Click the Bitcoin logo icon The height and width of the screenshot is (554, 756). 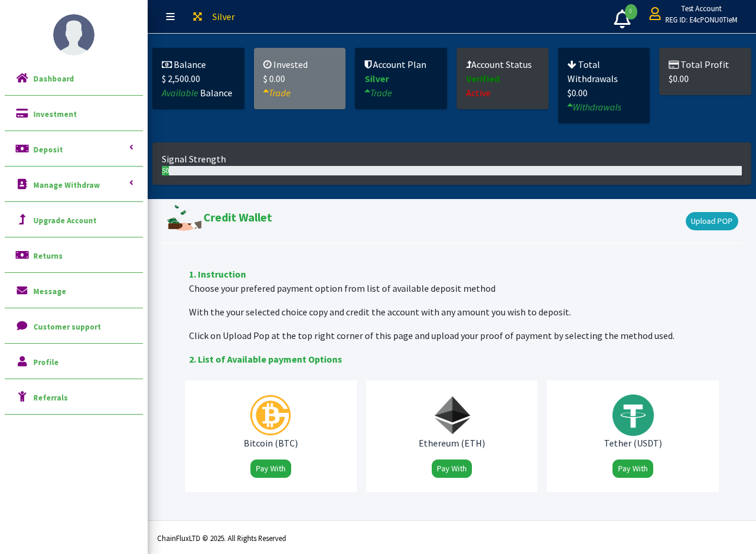click(x=271, y=415)
